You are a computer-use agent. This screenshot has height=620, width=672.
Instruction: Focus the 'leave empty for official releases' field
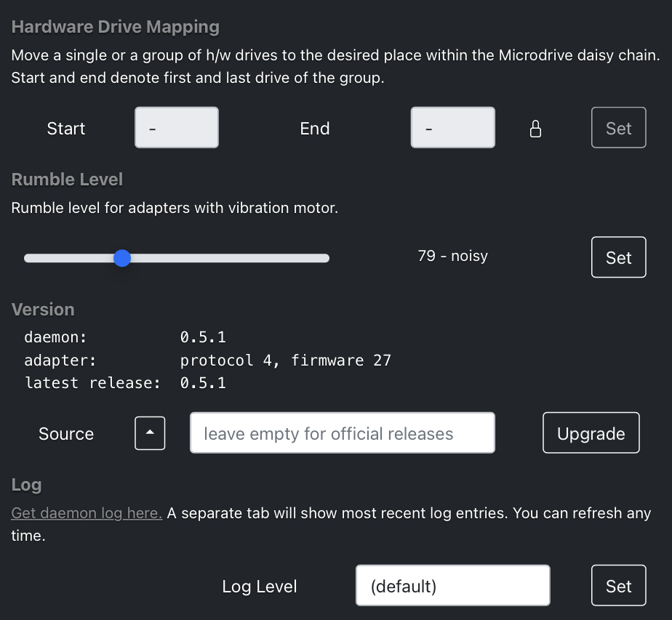pos(343,433)
